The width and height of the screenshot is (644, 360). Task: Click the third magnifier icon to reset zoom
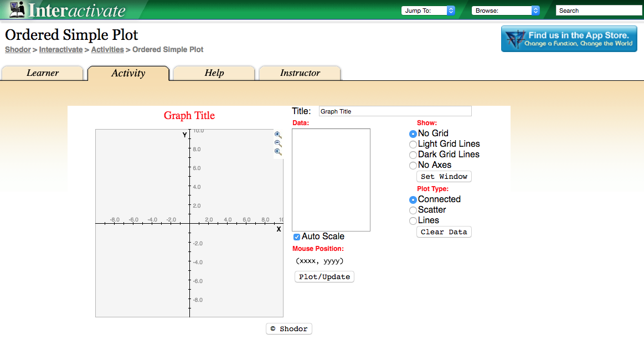click(277, 151)
